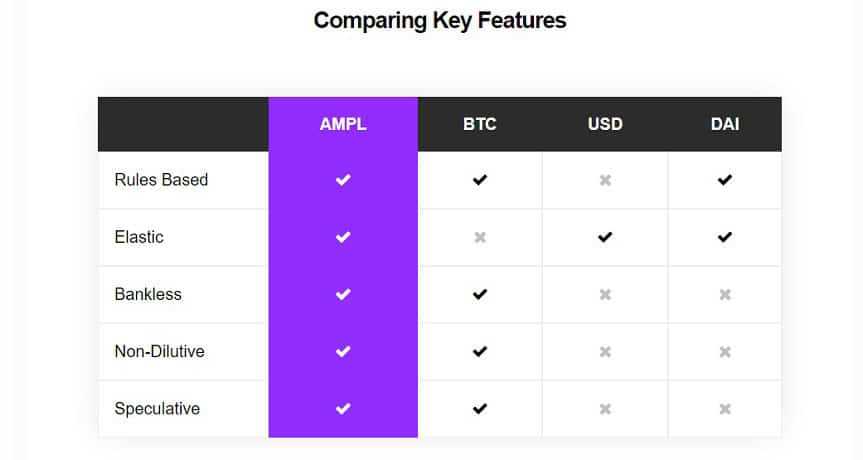Click the BTC Bankless checkmark
The width and height of the screenshot is (863, 460).
pos(480,294)
